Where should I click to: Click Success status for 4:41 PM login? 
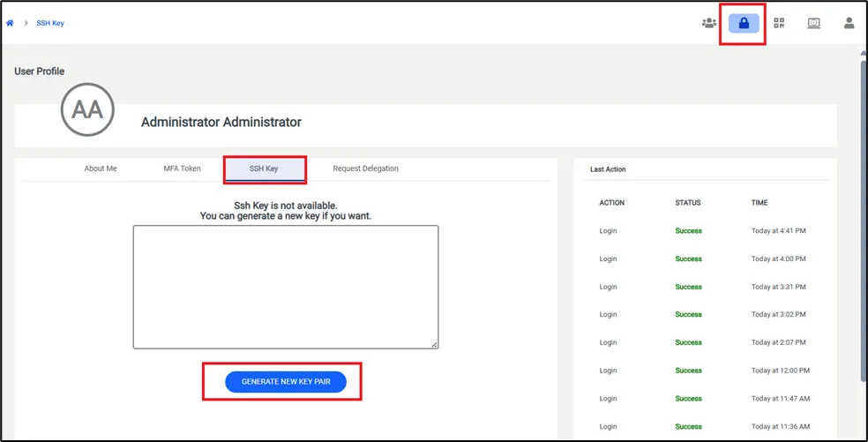(x=688, y=231)
